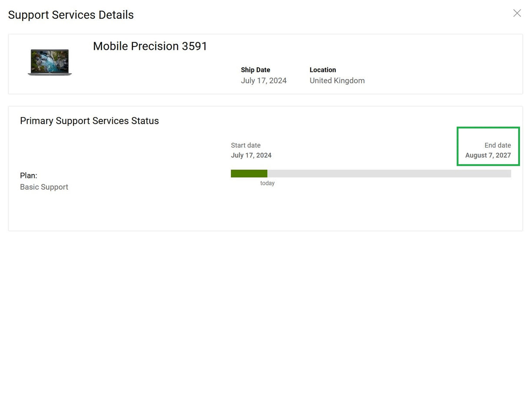Select the Location label
527x420 pixels.
tap(323, 70)
